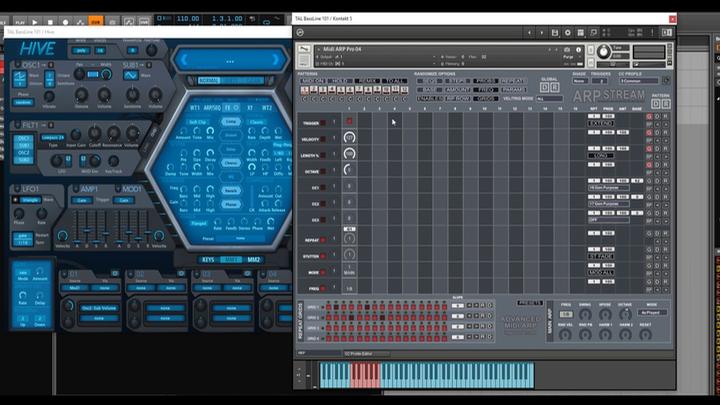Screen dimensions: 720x405
Task: Open Hive LFO1 Triangle waveform dropdown
Action: point(30,200)
